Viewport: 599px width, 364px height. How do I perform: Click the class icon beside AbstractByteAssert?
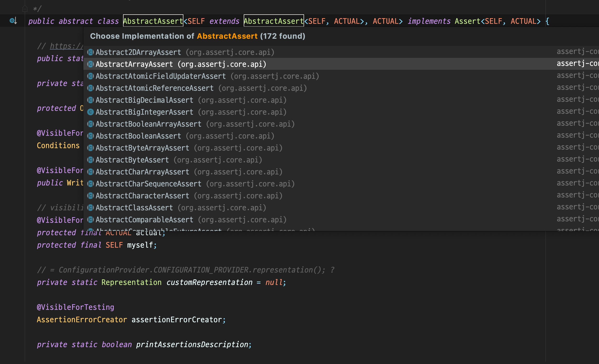(90, 160)
